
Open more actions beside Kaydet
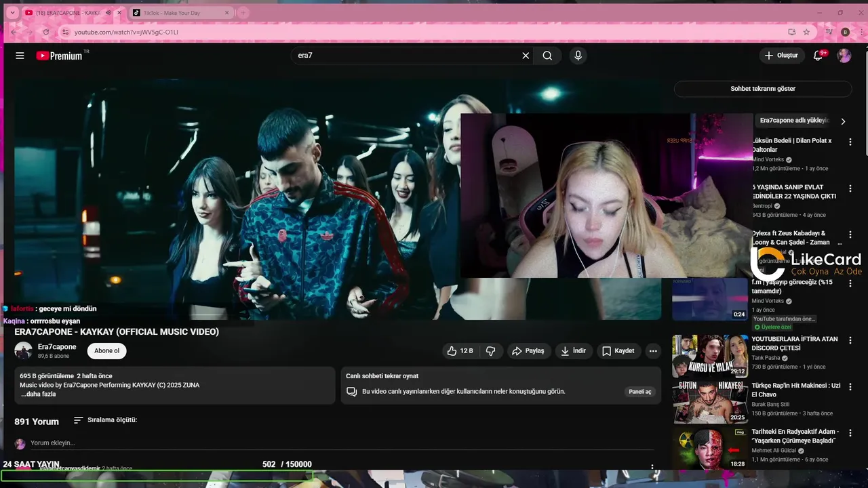[x=653, y=350]
